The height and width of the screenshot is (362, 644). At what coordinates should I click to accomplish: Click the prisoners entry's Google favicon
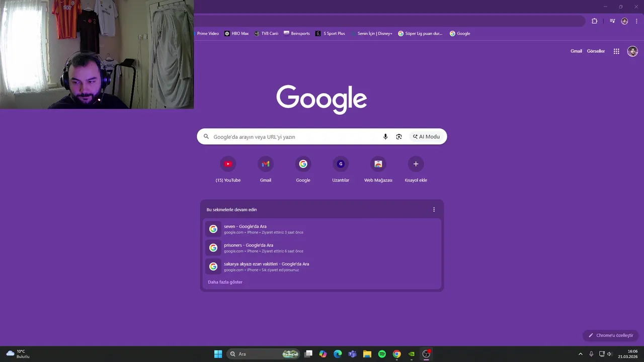coord(213,248)
